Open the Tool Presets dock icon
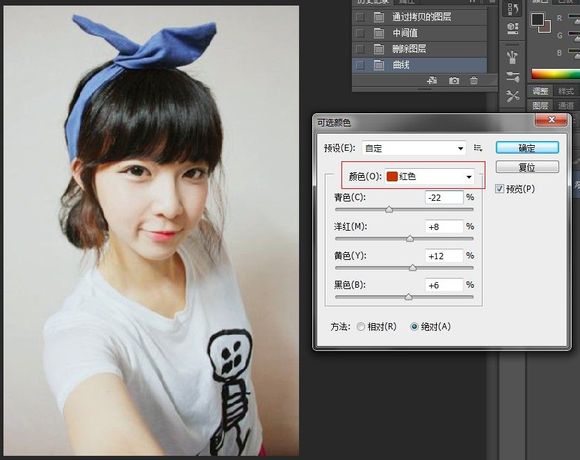The width and height of the screenshot is (580, 460). coord(513,96)
